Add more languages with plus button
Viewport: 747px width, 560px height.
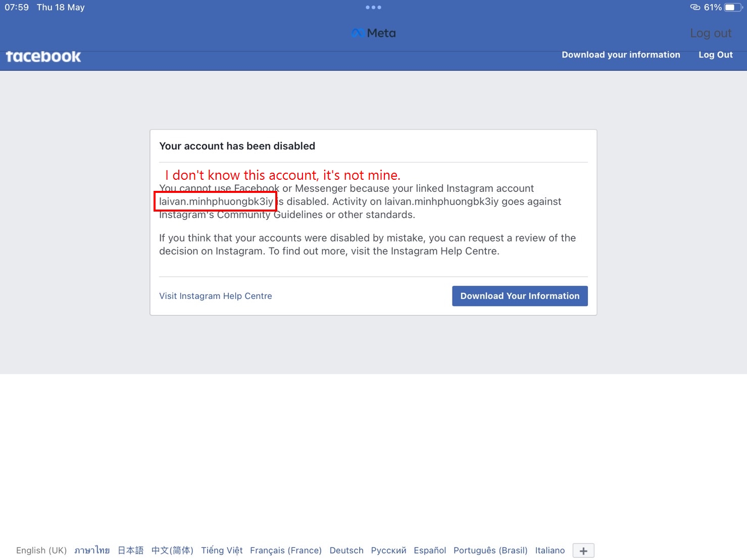coord(583,551)
